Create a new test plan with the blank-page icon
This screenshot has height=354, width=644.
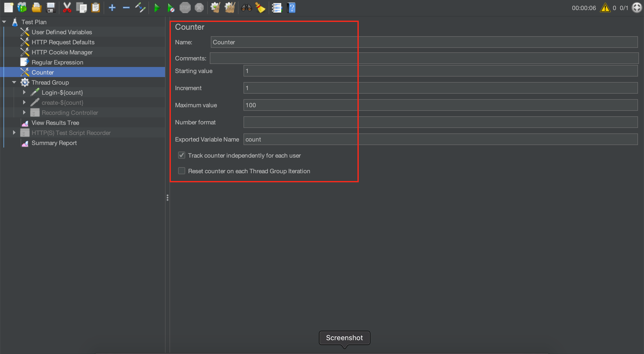coord(8,8)
